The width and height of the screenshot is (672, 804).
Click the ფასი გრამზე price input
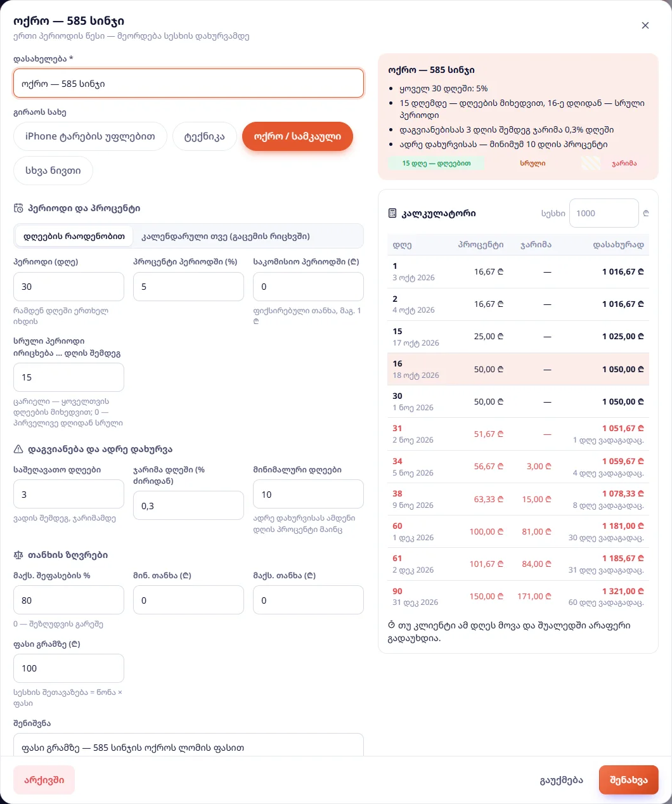68,668
